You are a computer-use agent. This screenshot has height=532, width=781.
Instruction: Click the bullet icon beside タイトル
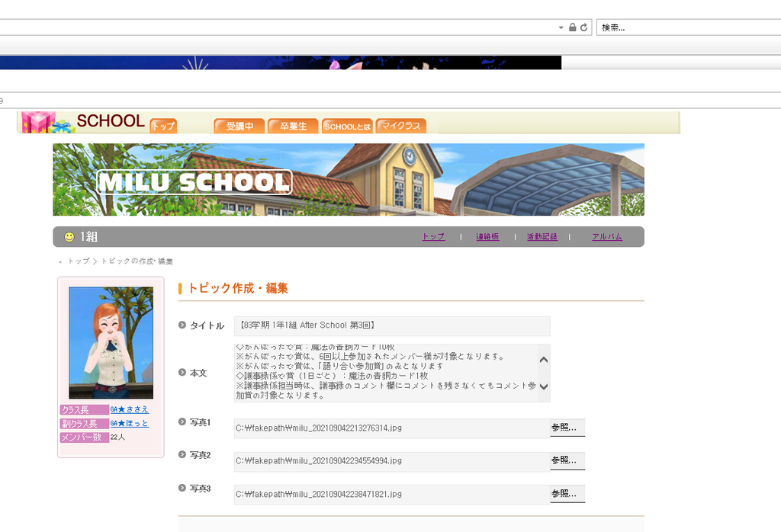tap(182, 325)
